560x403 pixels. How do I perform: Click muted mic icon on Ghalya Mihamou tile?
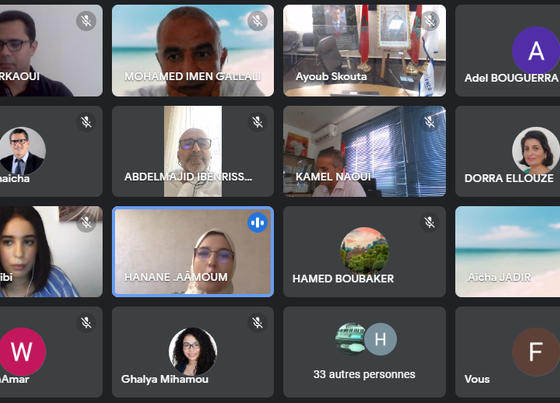(x=257, y=323)
